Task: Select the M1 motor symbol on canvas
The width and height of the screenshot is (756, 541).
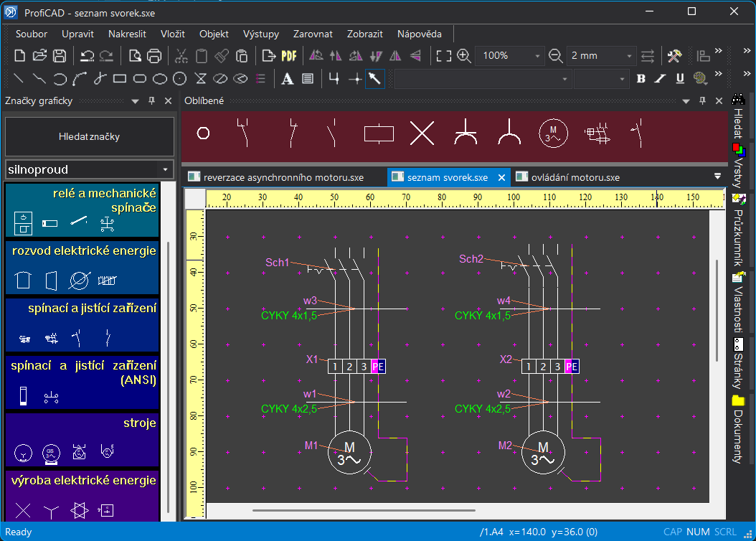Action: pyautogui.click(x=349, y=453)
